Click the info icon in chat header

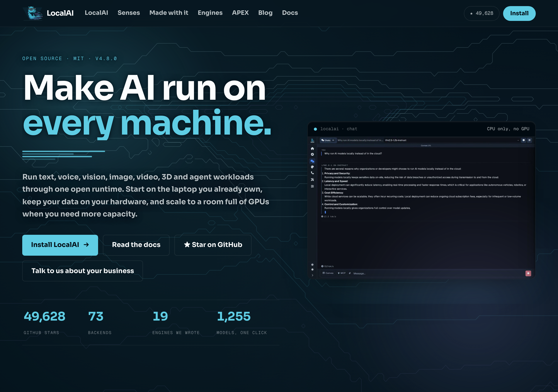click(x=524, y=140)
